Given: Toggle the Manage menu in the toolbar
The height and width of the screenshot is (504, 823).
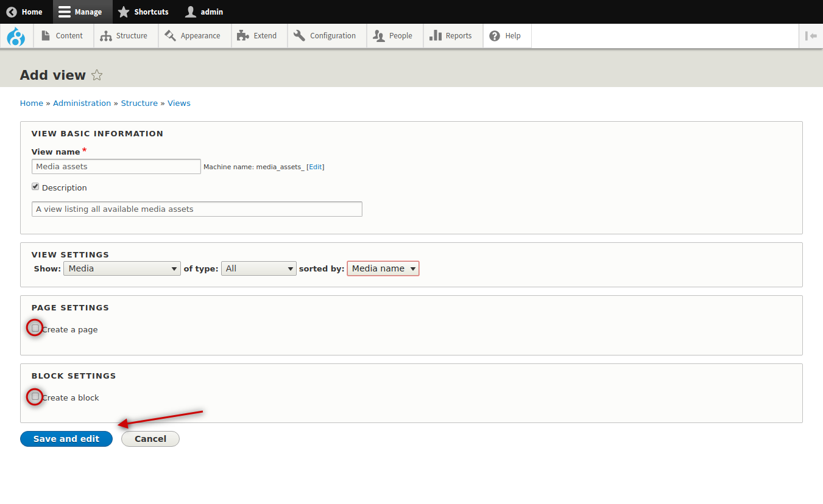Looking at the screenshot, I should coord(80,12).
